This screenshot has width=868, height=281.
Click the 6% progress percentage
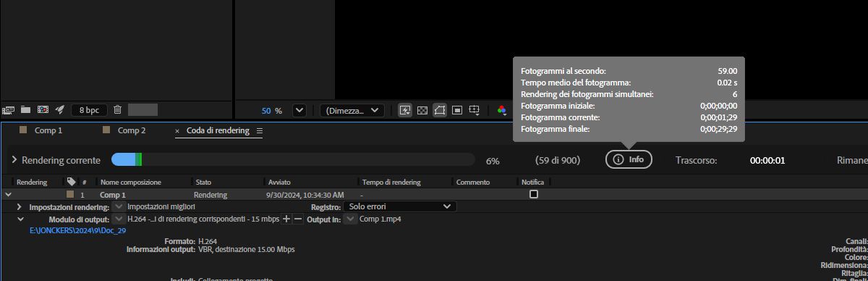[493, 161]
